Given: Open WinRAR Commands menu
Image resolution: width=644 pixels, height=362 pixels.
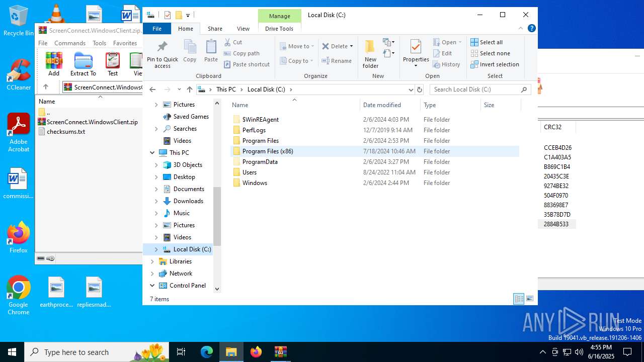Looking at the screenshot, I should click(x=70, y=43).
